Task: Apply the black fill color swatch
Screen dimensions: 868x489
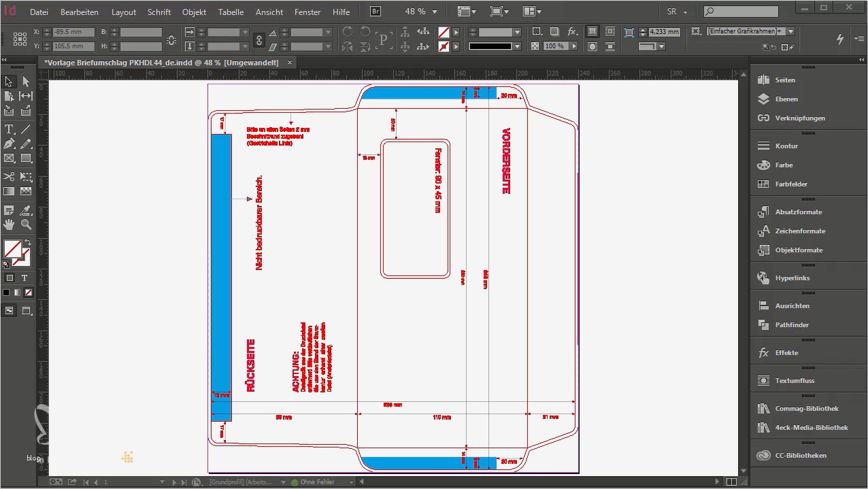Action: pos(7,292)
